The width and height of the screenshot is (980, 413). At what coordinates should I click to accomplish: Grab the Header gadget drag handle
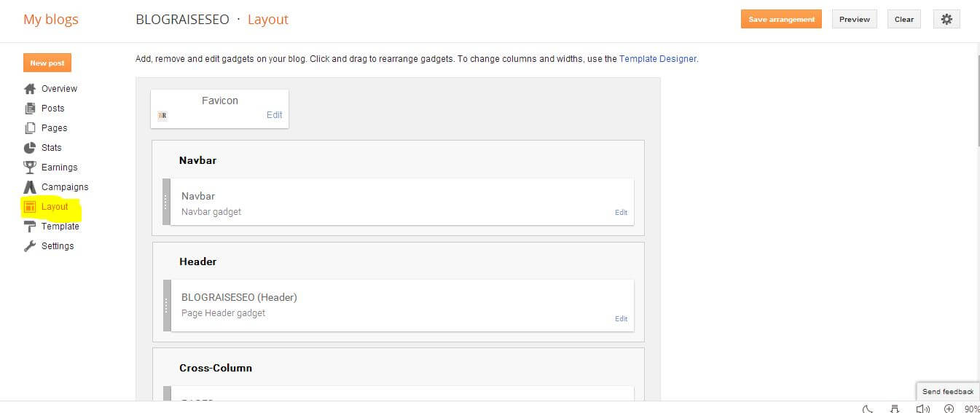167,305
